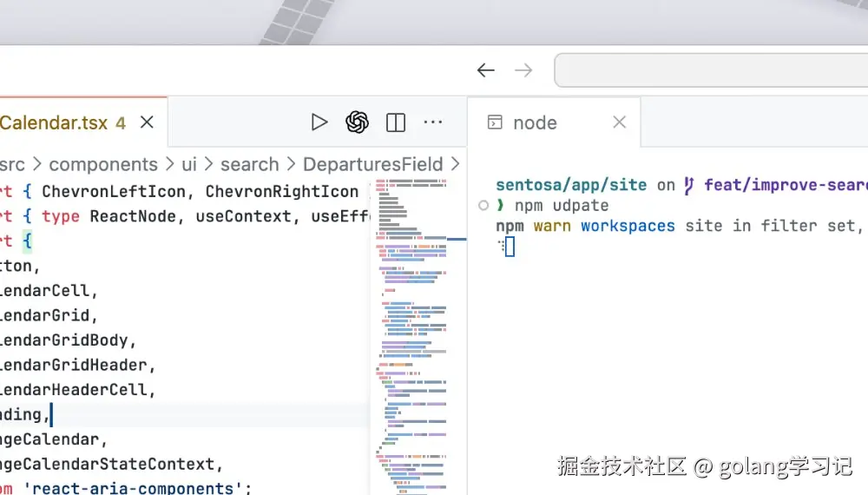Open the search breadcrumb
Image resolution: width=868 pixels, height=495 pixels.
tap(250, 164)
